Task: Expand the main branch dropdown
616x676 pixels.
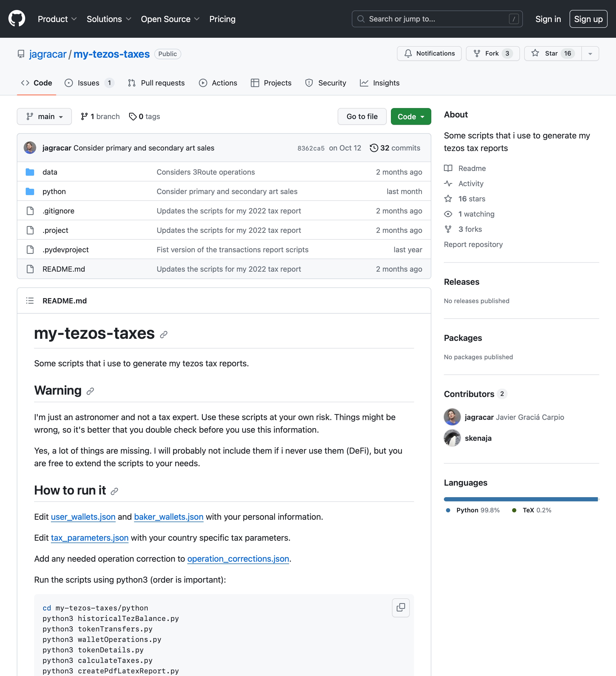Action: (44, 116)
